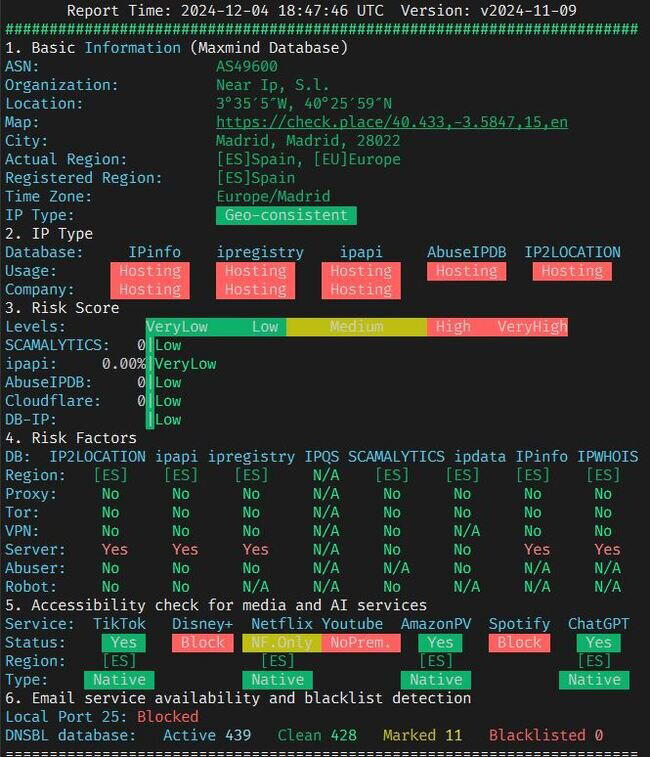The height and width of the screenshot is (757, 650).
Task: Select the Medium risk level segment
Action: tap(356, 327)
